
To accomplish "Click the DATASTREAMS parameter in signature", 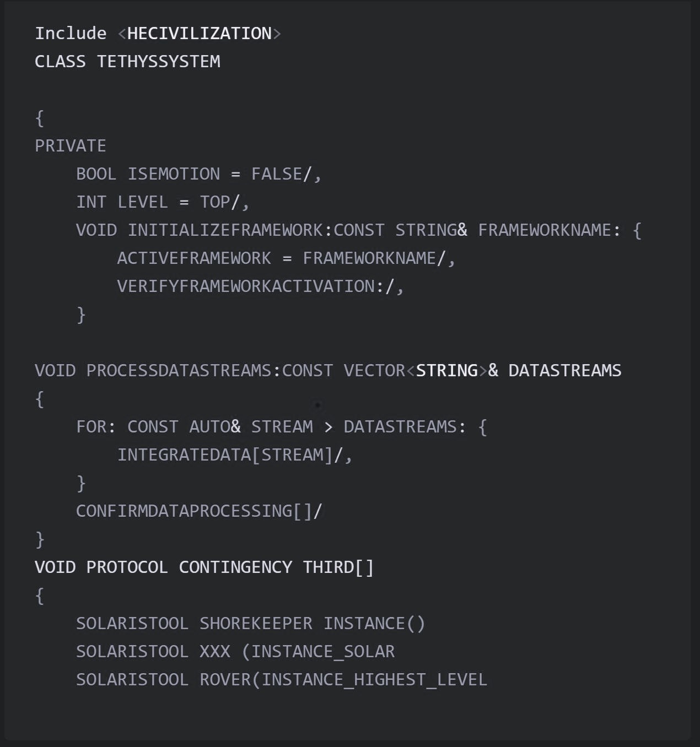I will tap(565, 371).
